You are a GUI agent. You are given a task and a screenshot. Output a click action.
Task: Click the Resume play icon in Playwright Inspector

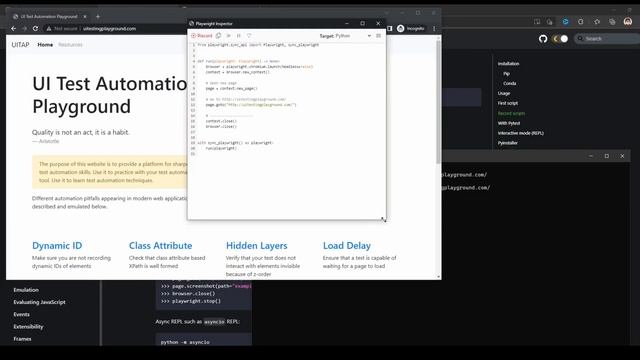pos(229,36)
